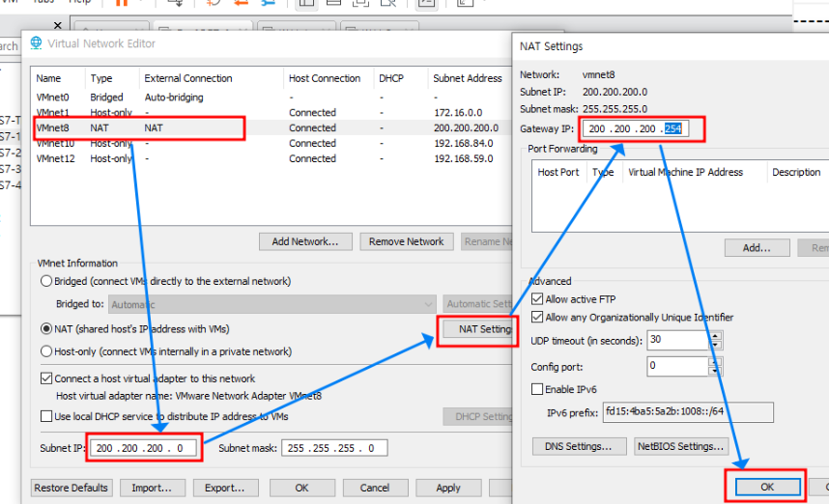Decrease Config port with down arrow
Viewport: 829px width, 504px height.
pos(715,371)
